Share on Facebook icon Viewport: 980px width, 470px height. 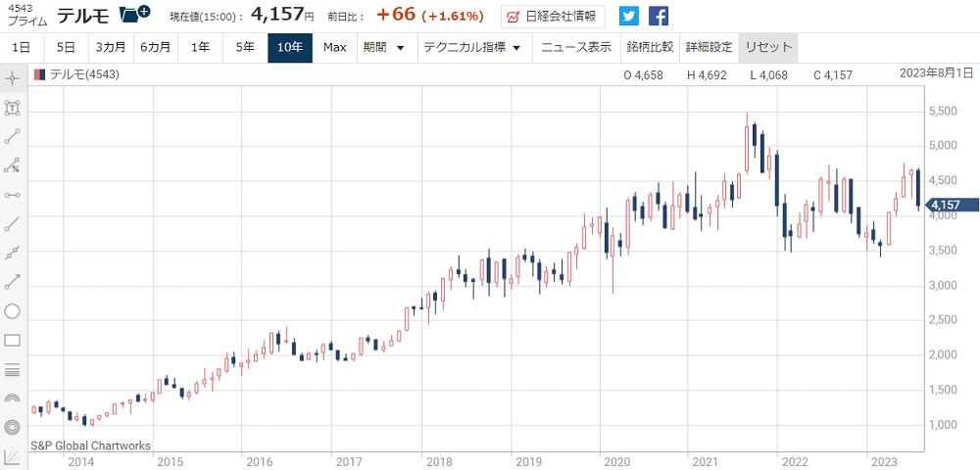click(x=659, y=16)
